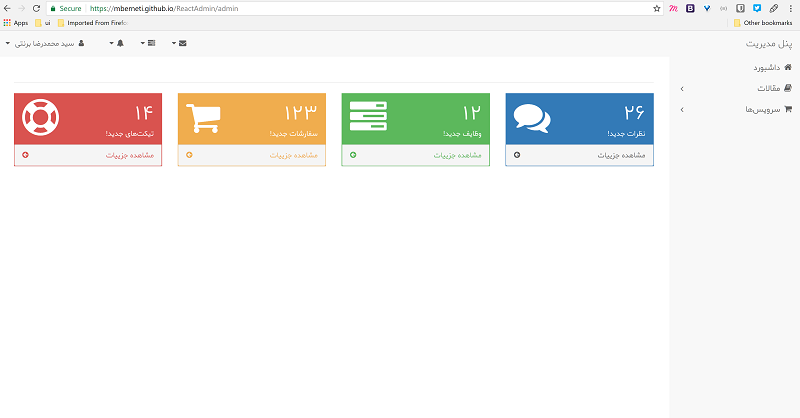Image resolution: width=800 pixels, height=418 pixels.
Task: Open the bell notifications dropdown
Action: pyautogui.click(x=117, y=43)
